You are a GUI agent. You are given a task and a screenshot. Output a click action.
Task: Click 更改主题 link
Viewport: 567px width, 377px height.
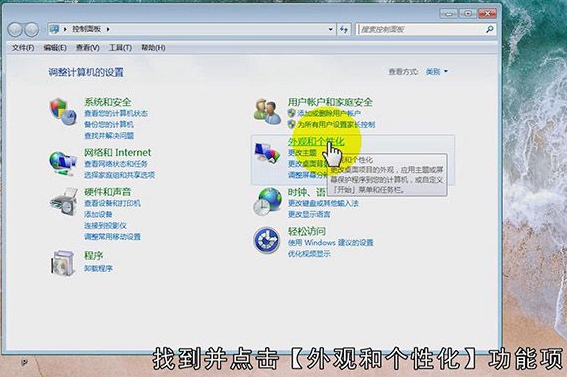point(302,153)
